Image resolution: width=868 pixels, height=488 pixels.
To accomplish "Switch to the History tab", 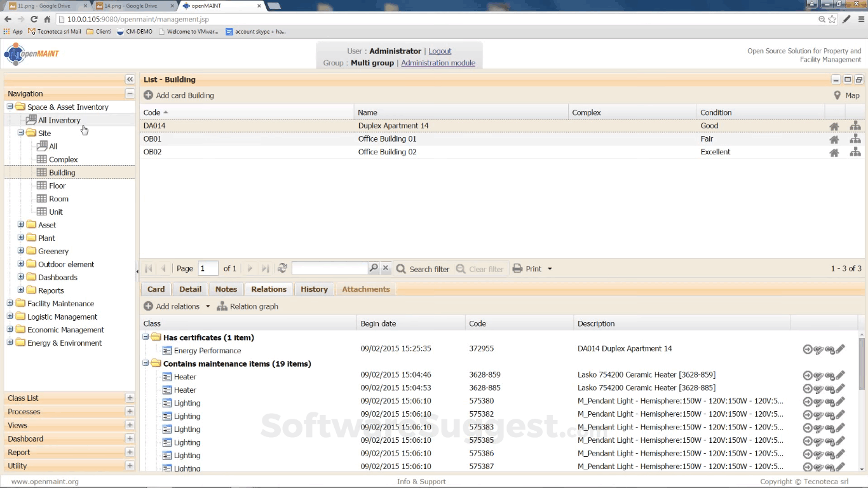I will coord(314,289).
